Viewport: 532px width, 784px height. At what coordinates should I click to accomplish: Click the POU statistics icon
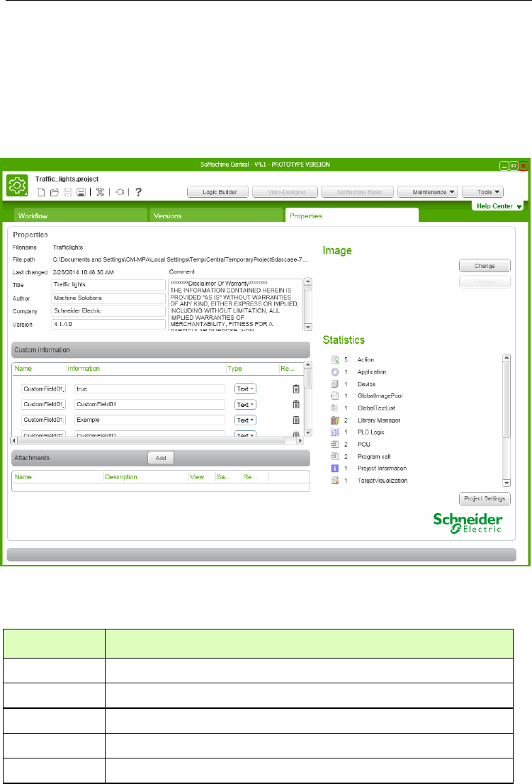click(334, 444)
